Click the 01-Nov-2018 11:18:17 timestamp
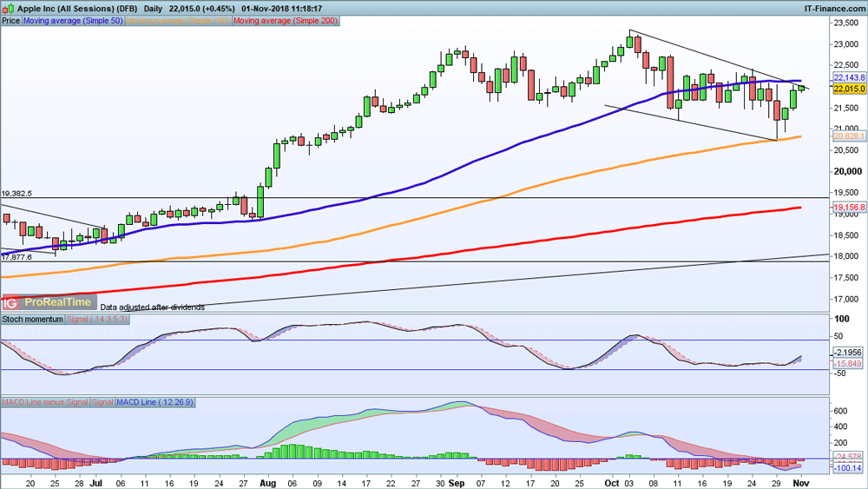 [x=282, y=9]
